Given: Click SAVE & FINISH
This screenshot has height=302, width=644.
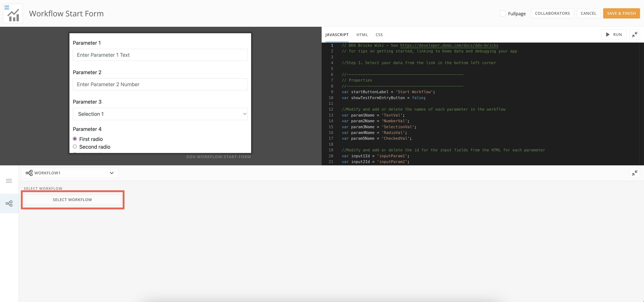Looking at the screenshot, I should pyautogui.click(x=622, y=13).
